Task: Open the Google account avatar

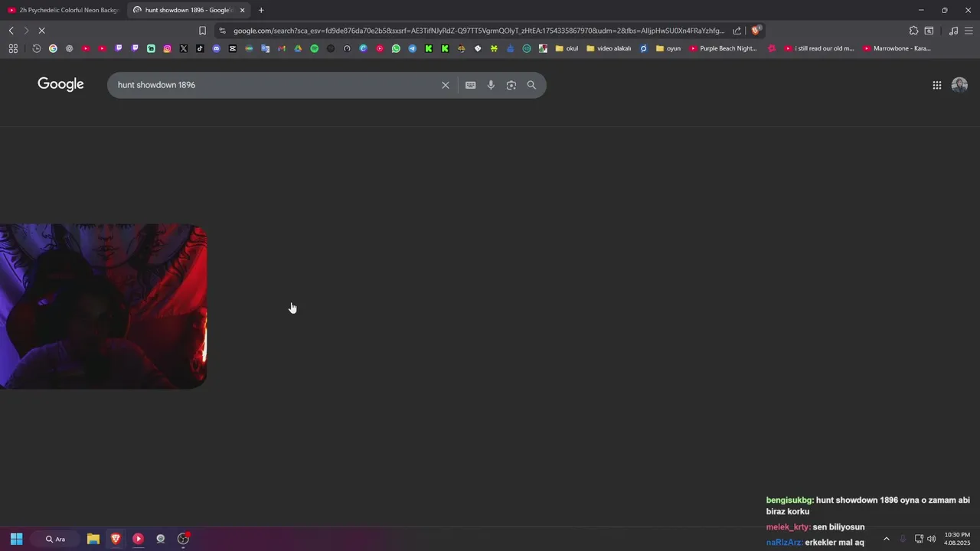Action: [959, 85]
